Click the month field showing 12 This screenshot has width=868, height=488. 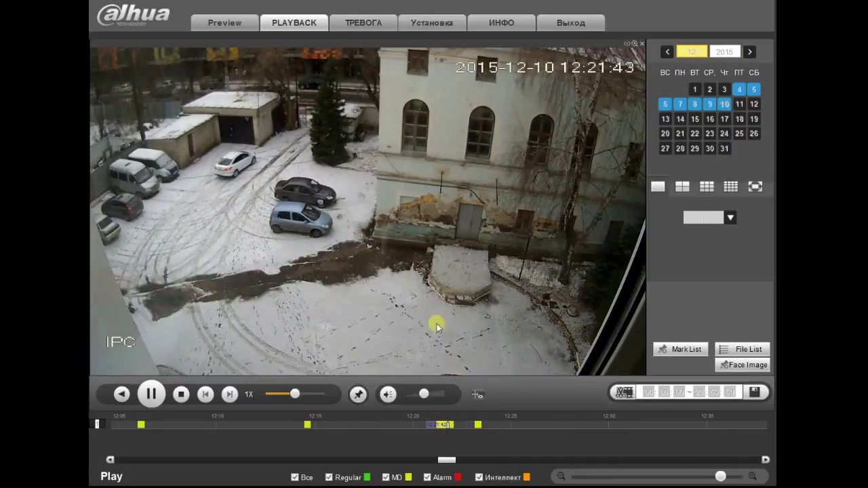692,52
